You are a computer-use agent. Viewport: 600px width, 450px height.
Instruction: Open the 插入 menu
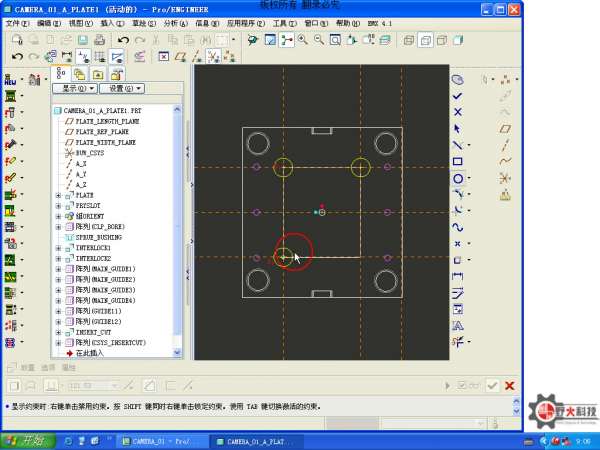(x=112, y=23)
